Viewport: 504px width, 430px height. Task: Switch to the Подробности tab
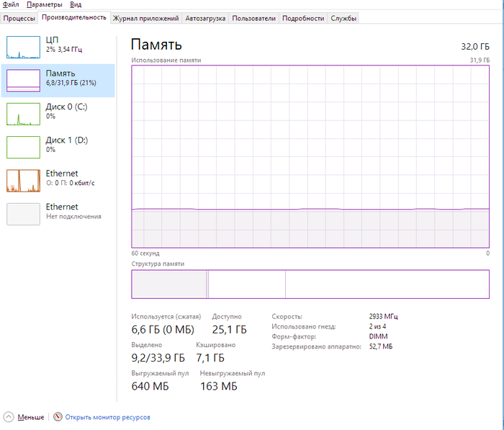(302, 18)
